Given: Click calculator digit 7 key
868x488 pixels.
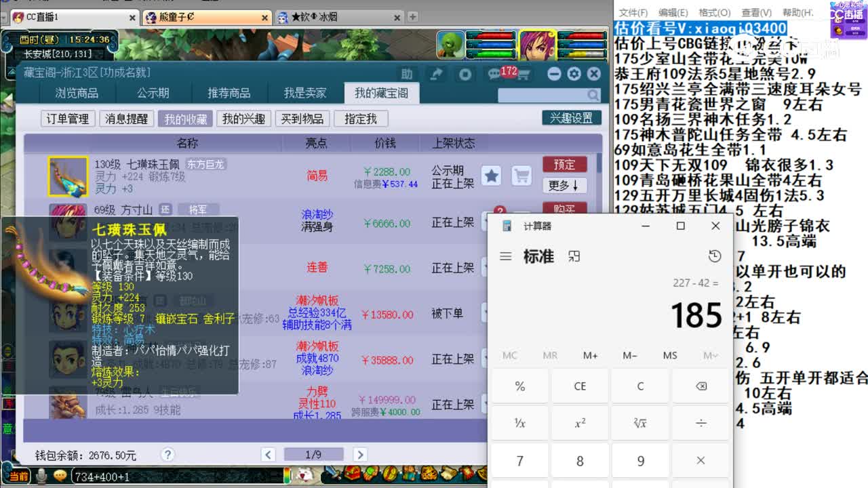Looking at the screenshot, I should point(520,461).
